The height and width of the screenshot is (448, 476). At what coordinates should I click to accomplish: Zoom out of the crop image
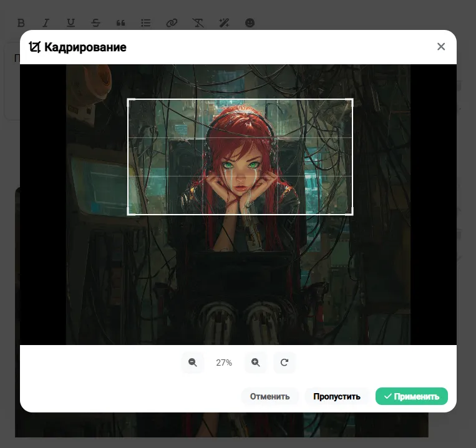point(193,363)
